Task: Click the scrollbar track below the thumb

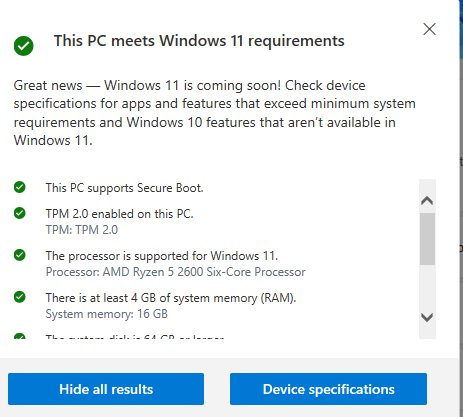Action: [x=427, y=287]
